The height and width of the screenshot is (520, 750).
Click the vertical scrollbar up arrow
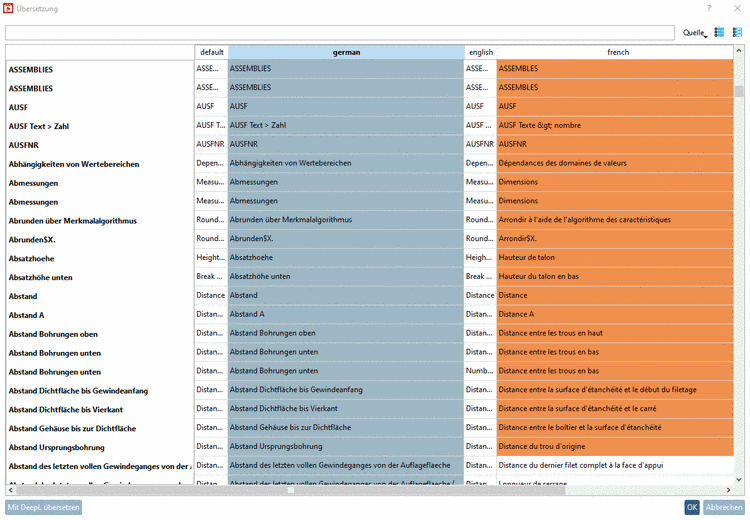click(x=739, y=50)
